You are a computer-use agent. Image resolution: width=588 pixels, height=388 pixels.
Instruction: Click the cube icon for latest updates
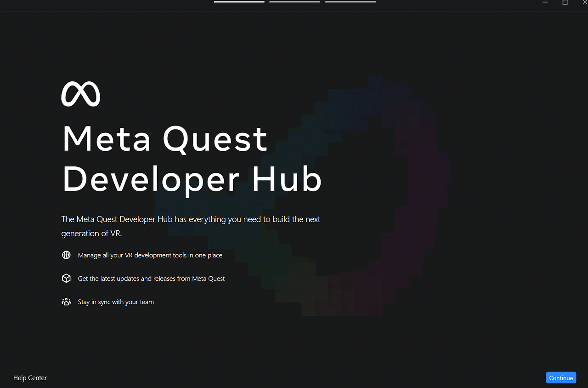(66, 278)
